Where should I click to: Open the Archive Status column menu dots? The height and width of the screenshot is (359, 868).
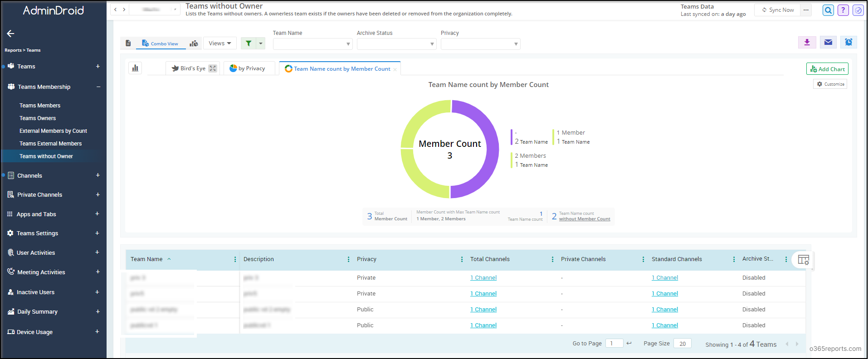tap(786, 259)
